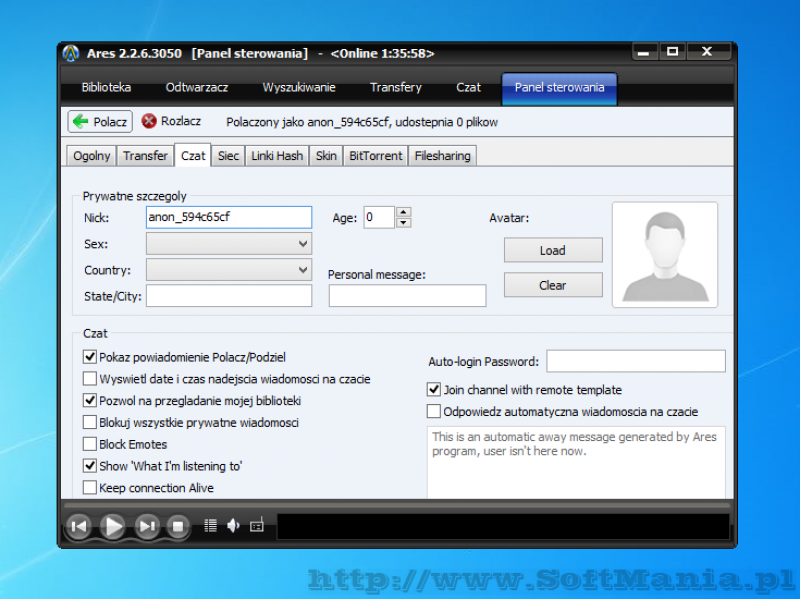Click Load to choose an avatar
Image resolution: width=800 pixels, height=599 pixels.
click(553, 250)
